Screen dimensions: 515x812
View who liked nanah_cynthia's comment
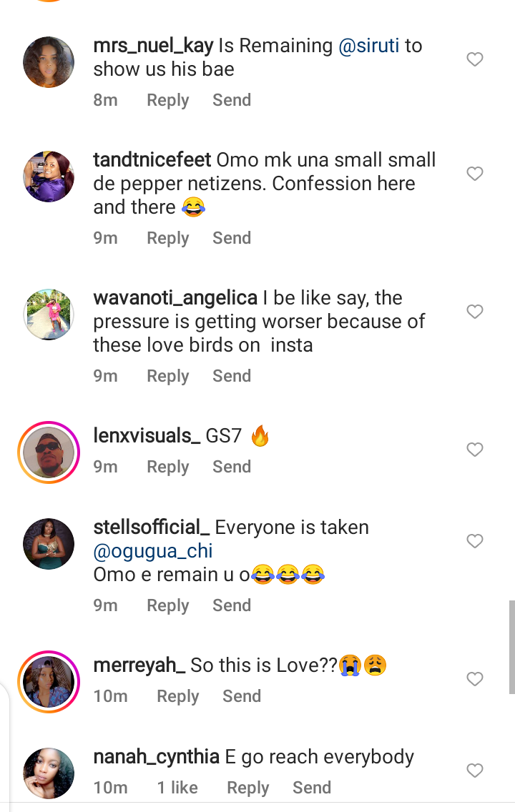click(177, 788)
